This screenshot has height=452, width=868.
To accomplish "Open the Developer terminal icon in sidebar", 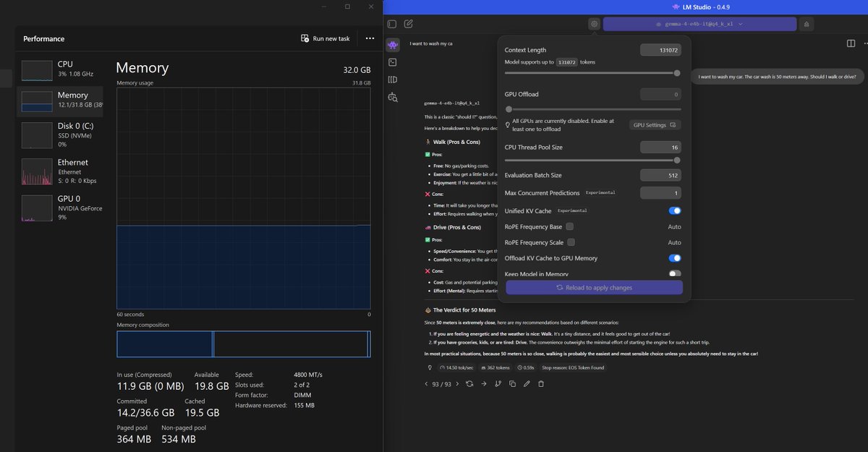I will click(393, 62).
